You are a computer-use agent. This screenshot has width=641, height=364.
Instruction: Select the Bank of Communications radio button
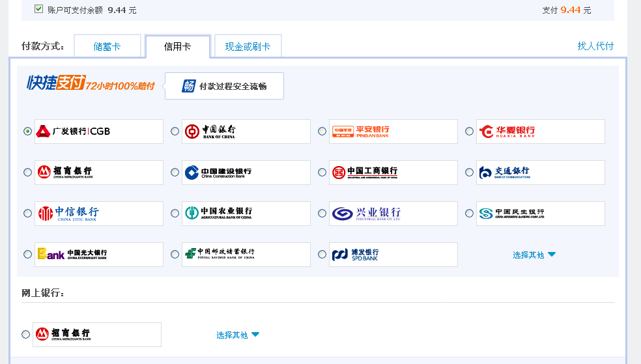pyautogui.click(x=470, y=173)
